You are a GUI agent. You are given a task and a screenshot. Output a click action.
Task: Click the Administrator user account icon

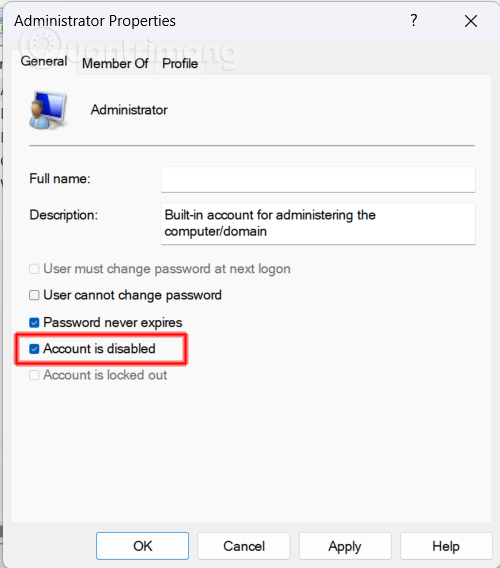tap(48, 110)
